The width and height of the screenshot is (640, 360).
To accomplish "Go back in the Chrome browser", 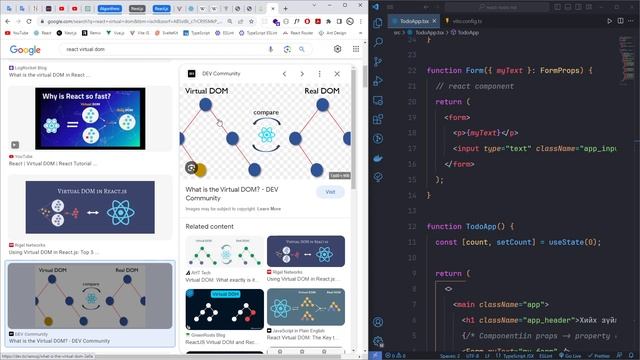I will (8, 21).
